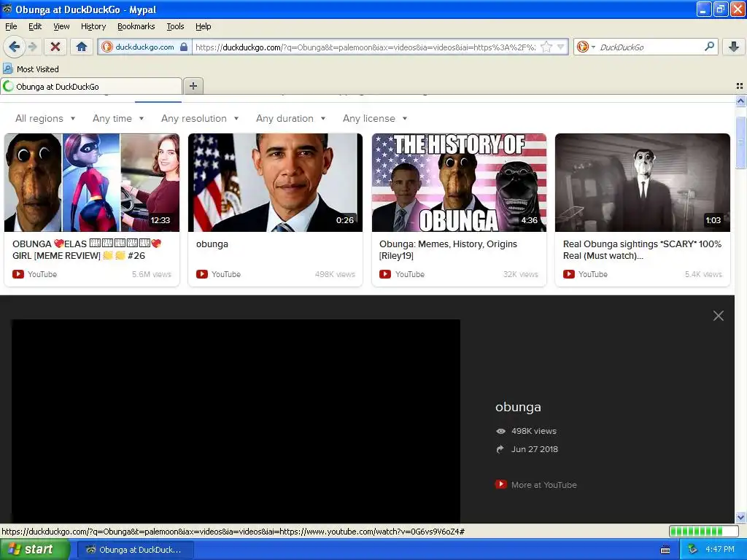This screenshot has height=560, width=747.
Task: Click the forward navigation arrow
Action: click(32, 47)
